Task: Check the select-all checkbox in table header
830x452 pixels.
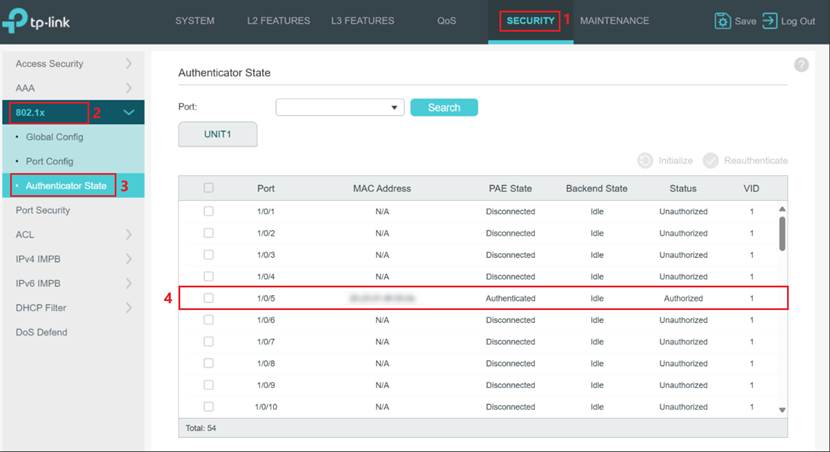Action: point(208,188)
